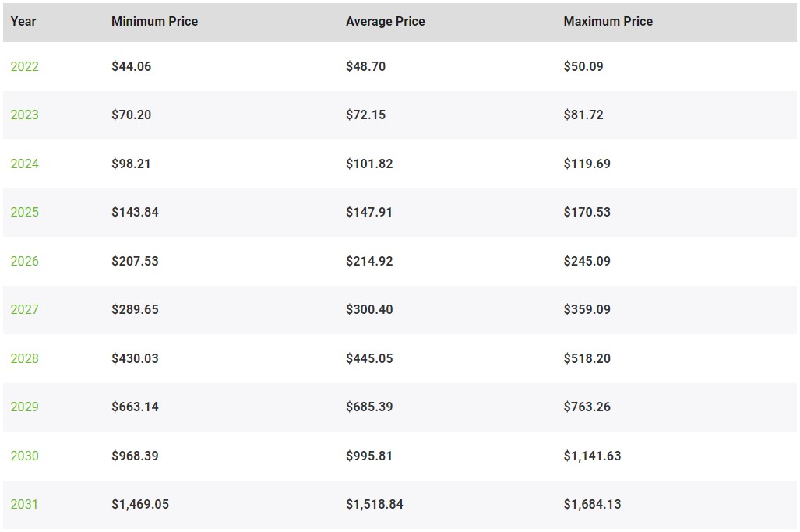Open the 2026 year link
Image resolution: width=800 pixels, height=532 pixels.
click(x=24, y=261)
